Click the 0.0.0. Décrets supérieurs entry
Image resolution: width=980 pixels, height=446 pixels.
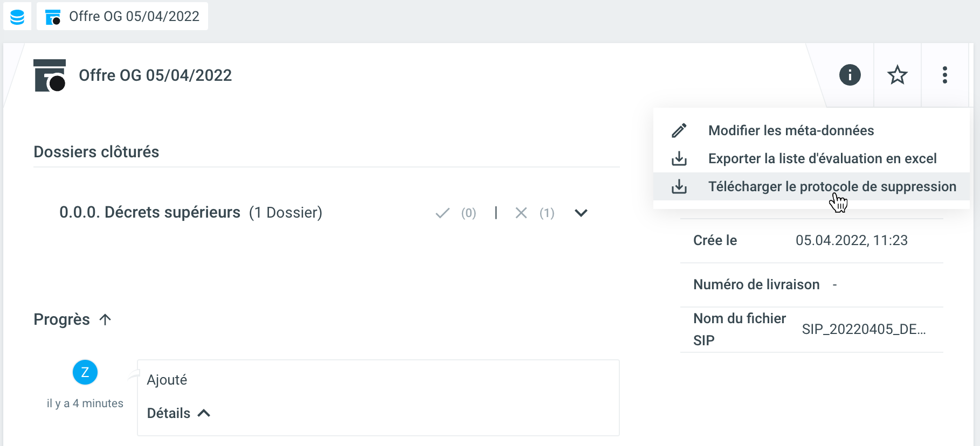click(x=150, y=212)
